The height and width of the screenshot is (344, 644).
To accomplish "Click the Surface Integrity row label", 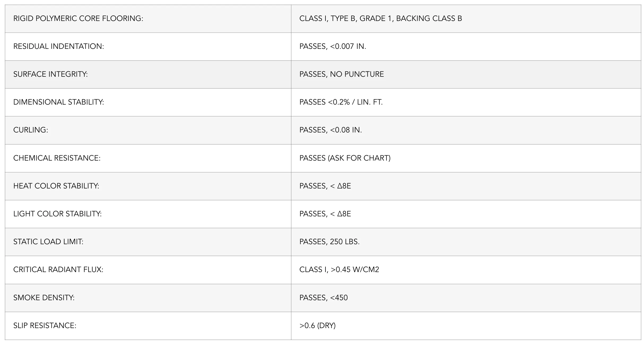I will click(50, 74).
